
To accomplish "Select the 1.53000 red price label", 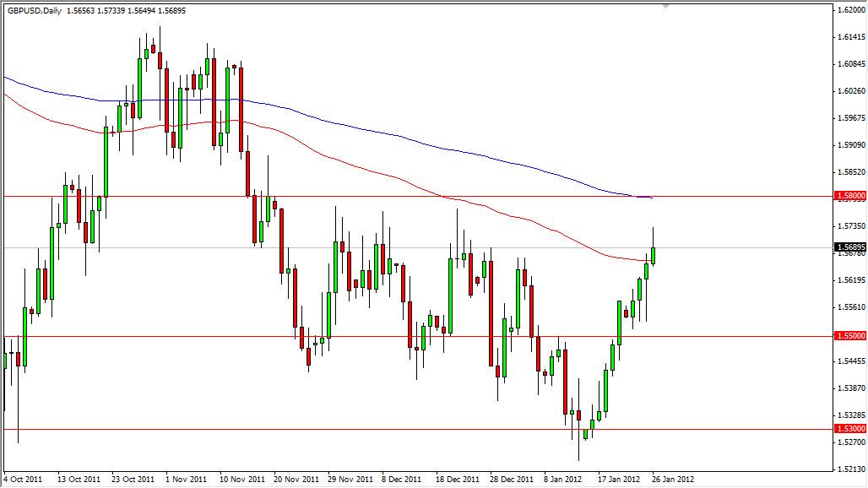I will click(851, 429).
